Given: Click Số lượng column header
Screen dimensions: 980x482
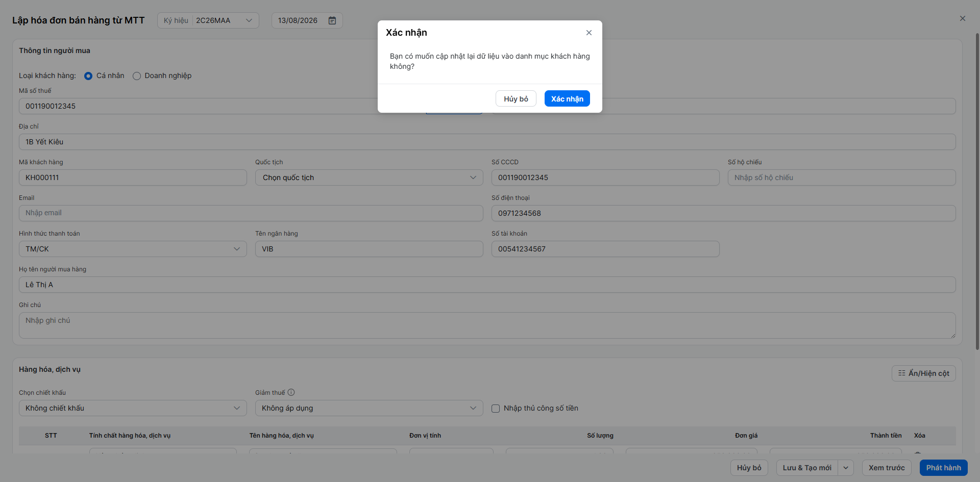Looking at the screenshot, I should click(600, 436).
